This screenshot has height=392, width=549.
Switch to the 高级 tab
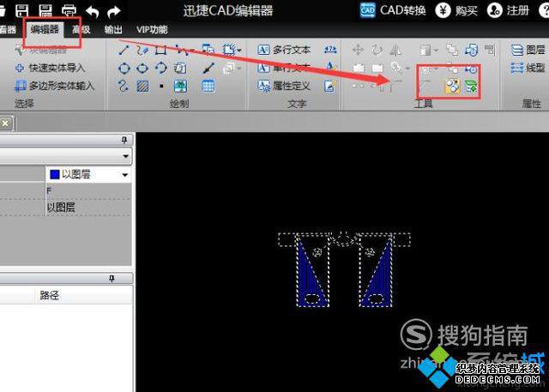tap(81, 29)
